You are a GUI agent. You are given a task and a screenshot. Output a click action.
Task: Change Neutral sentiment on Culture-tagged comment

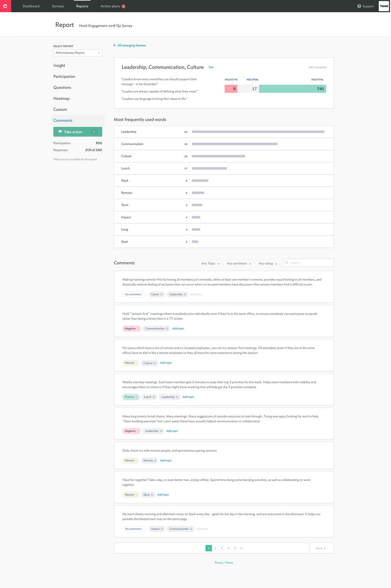(x=130, y=363)
